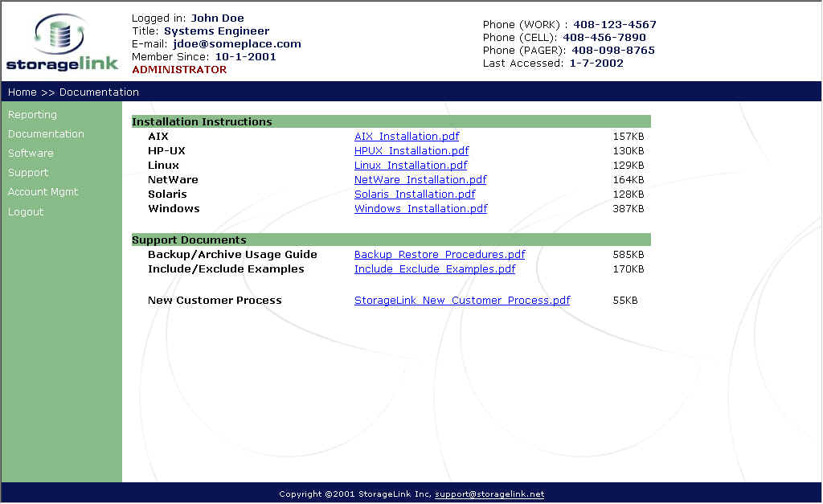Click the 130KB file size
This screenshot has width=823, height=504.
click(x=629, y=150)
